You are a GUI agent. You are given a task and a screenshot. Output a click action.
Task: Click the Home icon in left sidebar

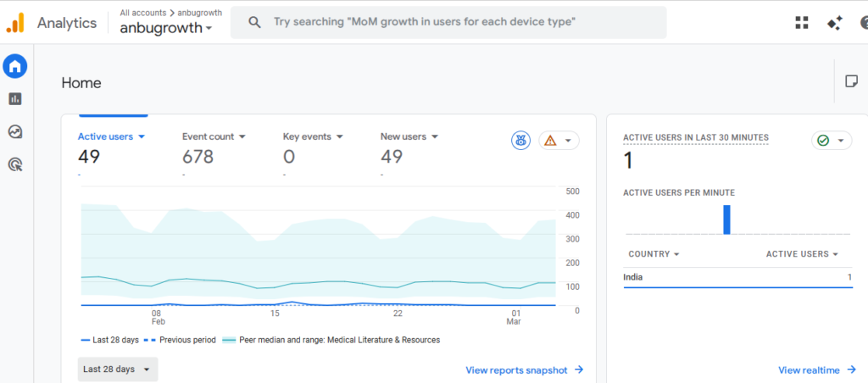(x=15, y=65)
